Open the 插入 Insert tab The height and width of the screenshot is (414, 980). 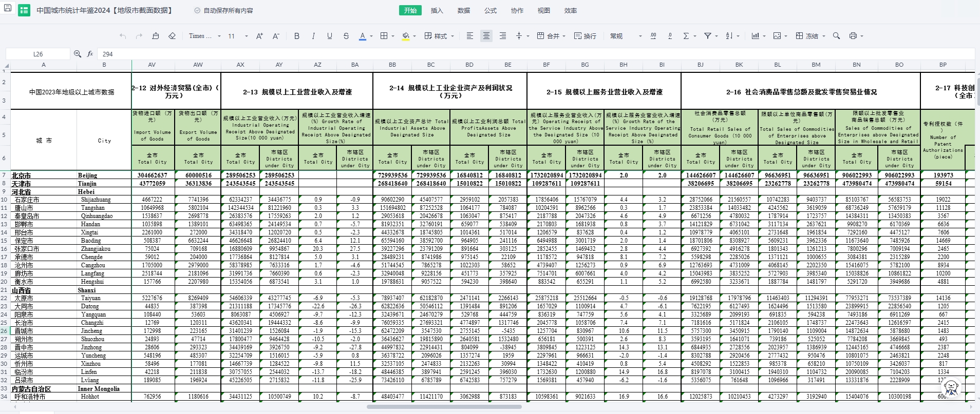[437, 10]
